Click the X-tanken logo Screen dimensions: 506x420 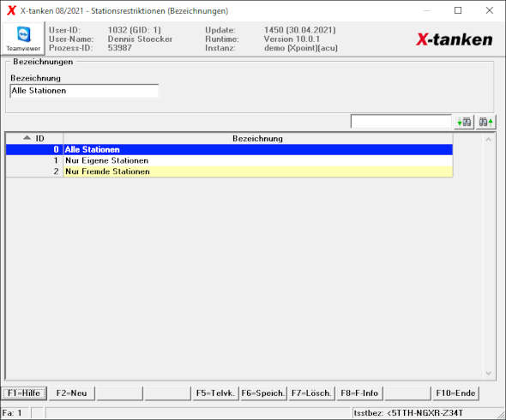[455, 39]
